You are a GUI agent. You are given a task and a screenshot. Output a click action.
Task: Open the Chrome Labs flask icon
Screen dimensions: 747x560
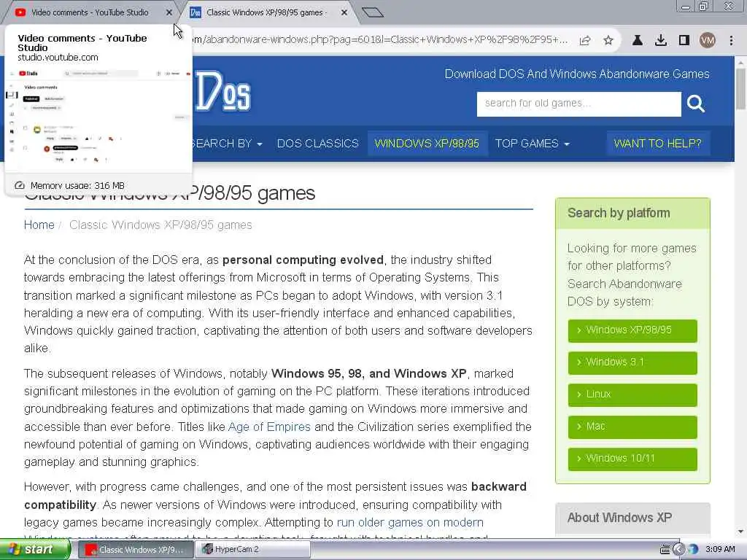tap(637, 41)
